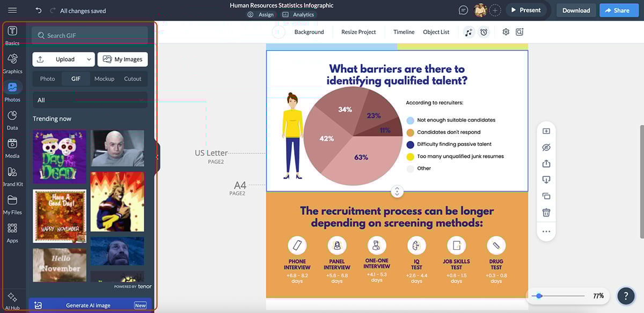This screenshot has height=313, width=644.
Task: Toggle block visibility with eye icon
Action: [x=546, y=147]
